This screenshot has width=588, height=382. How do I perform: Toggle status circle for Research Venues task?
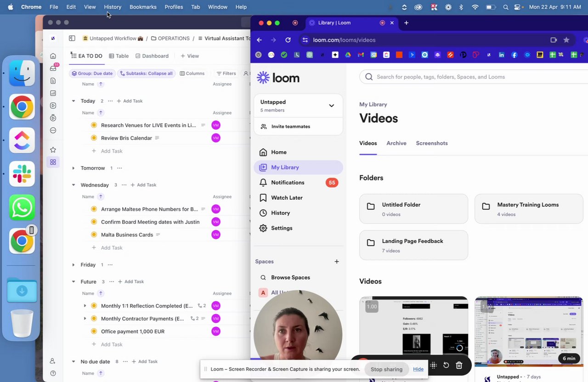coord(94,125)
